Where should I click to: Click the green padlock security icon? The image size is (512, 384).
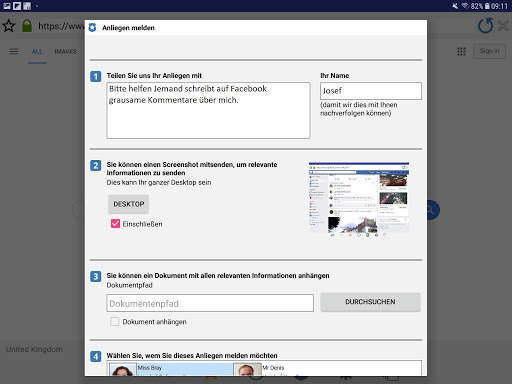point(27,26)
